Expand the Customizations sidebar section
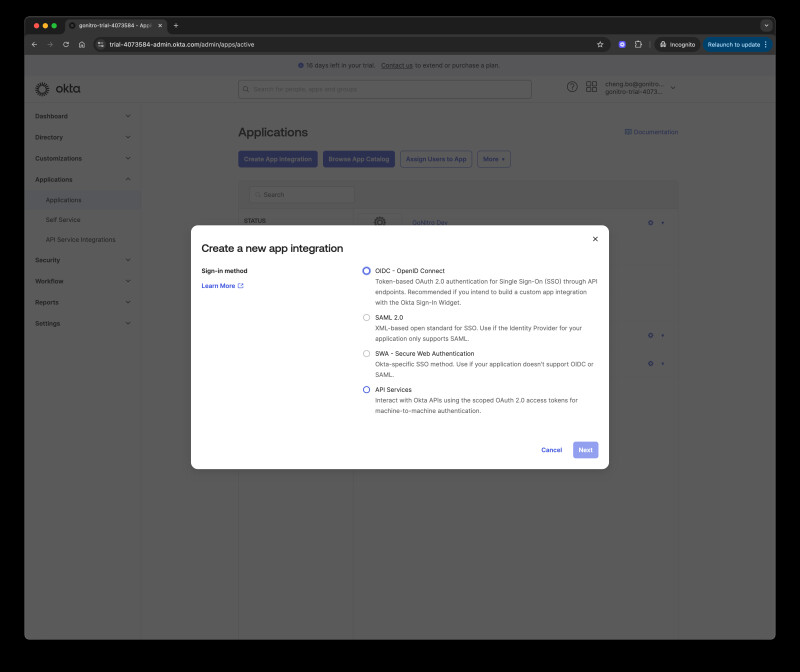Screen dimensions: 800x672 [x=83, y=159]
